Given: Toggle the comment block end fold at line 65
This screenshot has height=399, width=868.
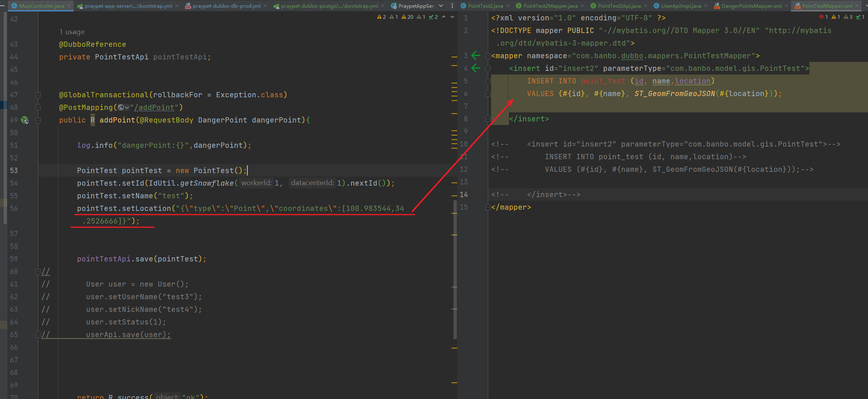Looking at the screenshot, I should coord(38,335).
